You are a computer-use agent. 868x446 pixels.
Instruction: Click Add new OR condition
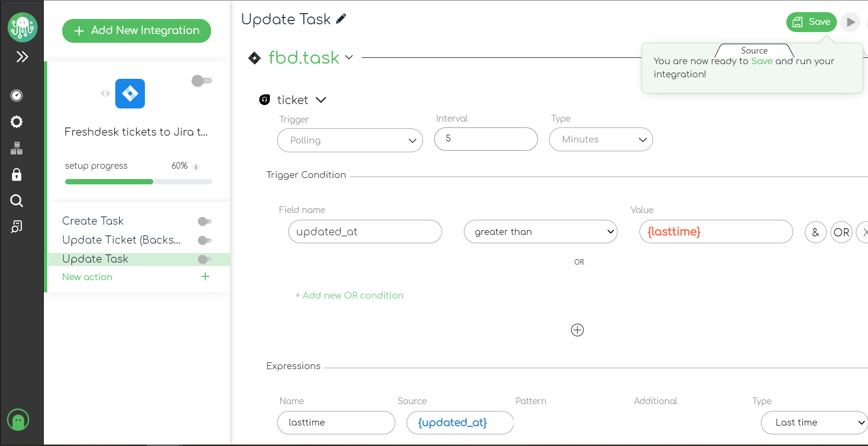click(349, 295)
